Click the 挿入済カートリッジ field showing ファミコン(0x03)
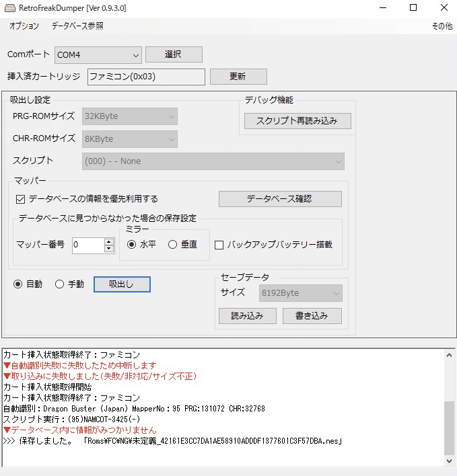 [146, 77]
